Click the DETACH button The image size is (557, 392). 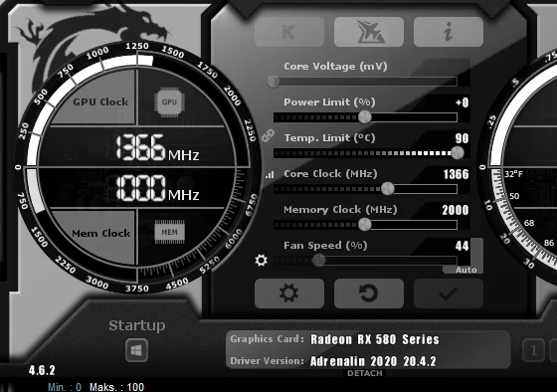[365, 373]
